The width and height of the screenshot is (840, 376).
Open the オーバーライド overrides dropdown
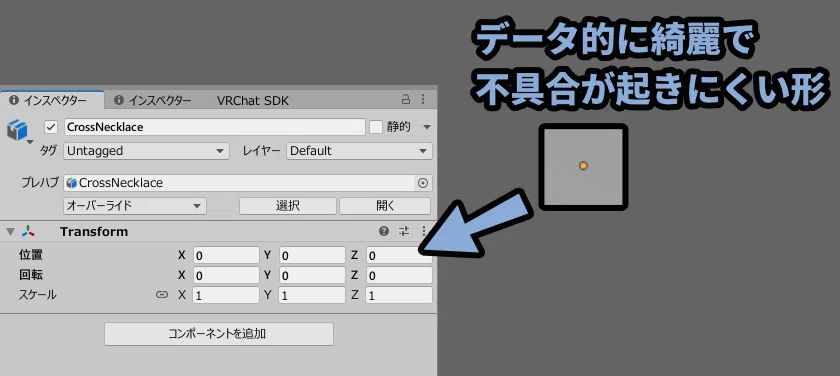134,206
